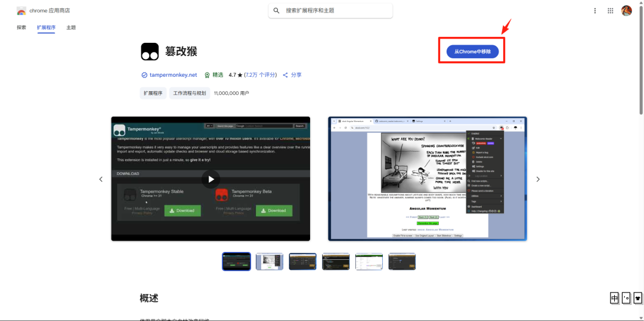Play the Tampermonkey promo video
This screenshot has height=321, width=644.
click(x=210, y=179)
